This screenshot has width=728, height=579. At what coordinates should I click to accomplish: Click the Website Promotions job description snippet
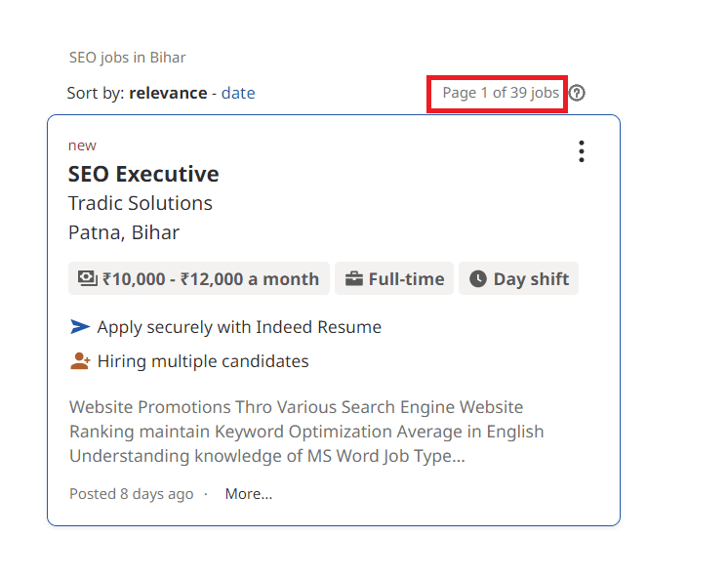click(x=306, y=432)
